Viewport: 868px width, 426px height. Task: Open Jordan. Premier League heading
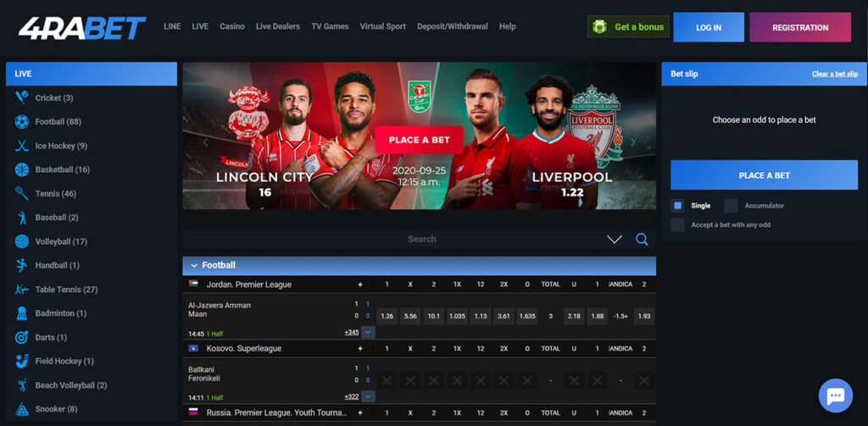(x=248, y=285)
